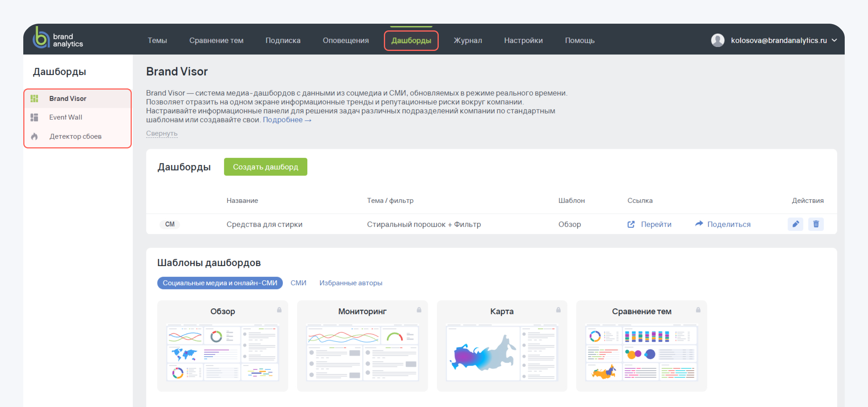Open the Средства для стирки dashboard

[264, 224]
